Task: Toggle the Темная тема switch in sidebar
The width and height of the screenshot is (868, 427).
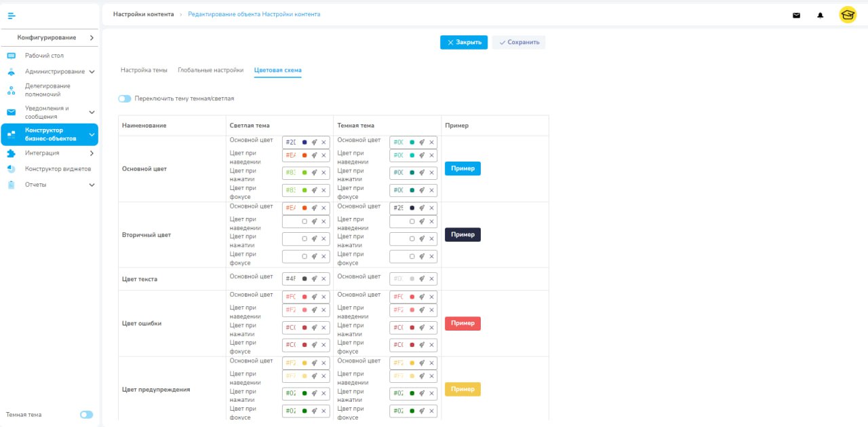Action: pyautogui.click(x=87, y=415)
